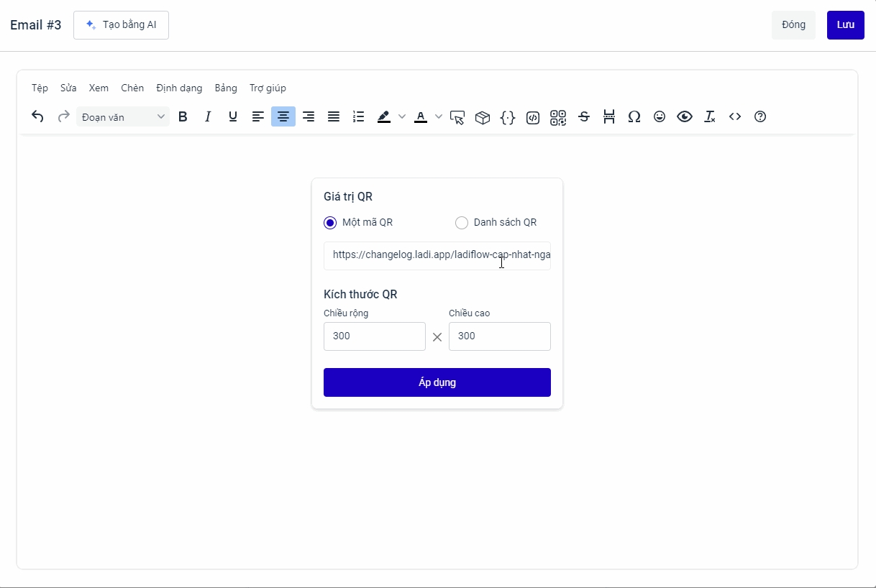Viewport: 876px width, 588px height.
Task: Open the 'Đoạn văn' paragraph style dropdown
Action: click(x=123, y=116)
